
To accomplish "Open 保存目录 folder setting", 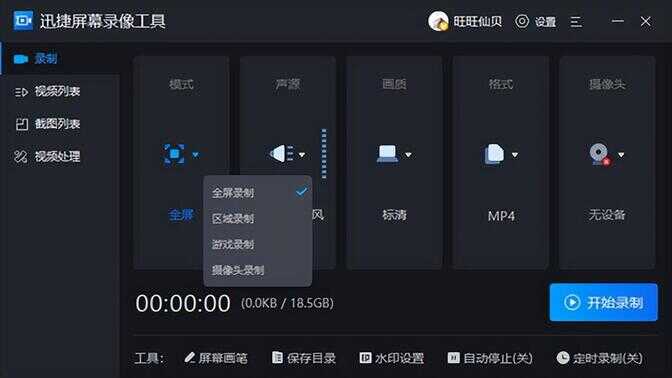I will [304, 358].
